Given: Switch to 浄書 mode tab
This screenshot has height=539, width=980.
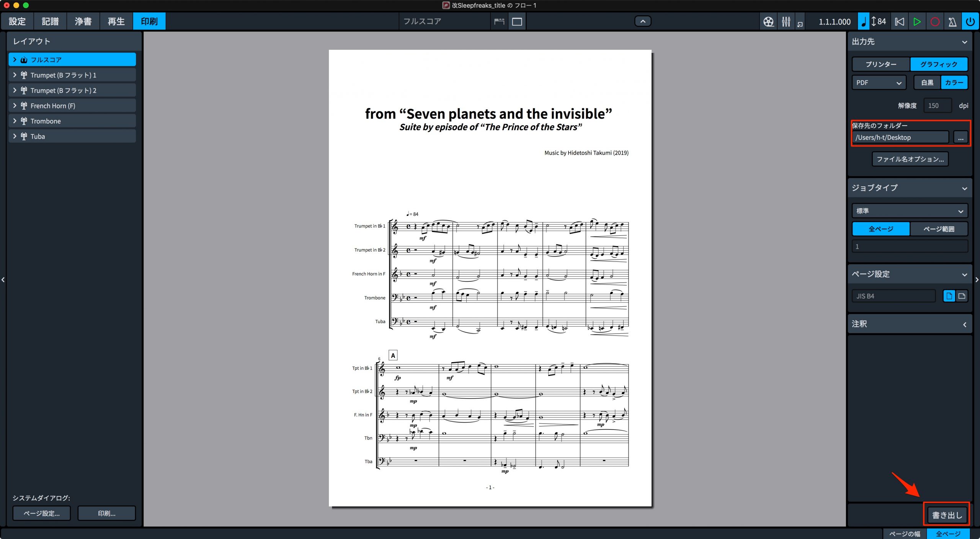Looking at the screenshot, I should pyautogui.click(x=83, y=21).
